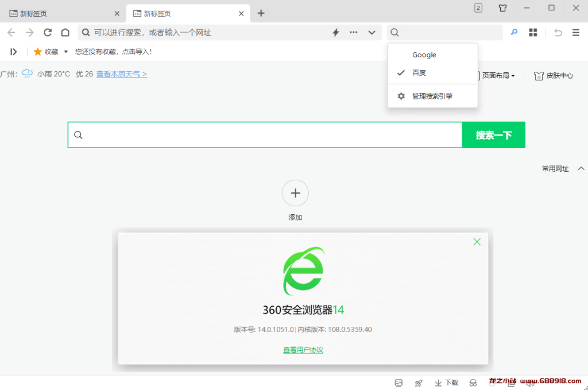This screenshot has height=390, width=588.
Task: Go back using the back arrow
Action: pyautogui.click(x=11, y=33)
